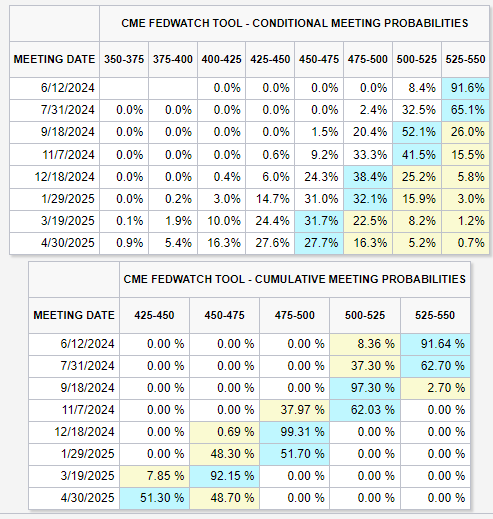Select the 27.6% cell for 4/30/2025
The width and height of the screenshot is (493, 519).
[x=270, y=243]
